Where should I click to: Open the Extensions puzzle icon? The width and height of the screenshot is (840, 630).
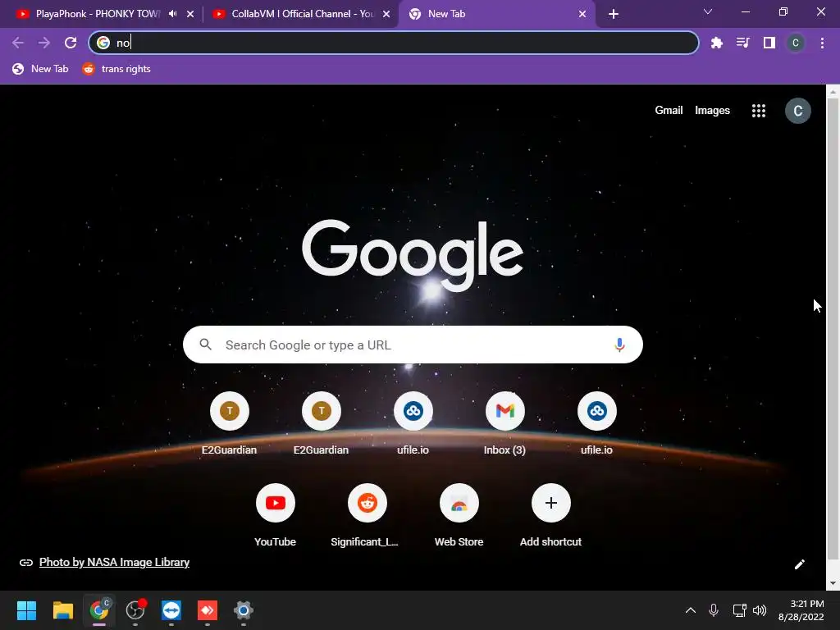(x=716, y=43)
